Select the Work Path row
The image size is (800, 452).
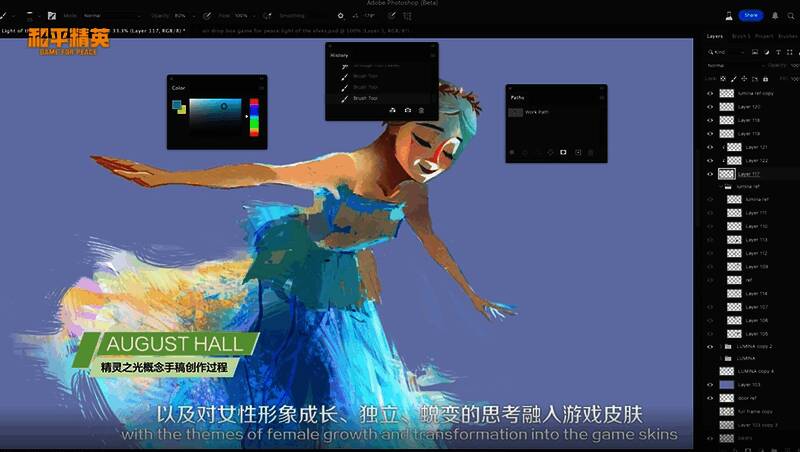[x=556, y=112]
